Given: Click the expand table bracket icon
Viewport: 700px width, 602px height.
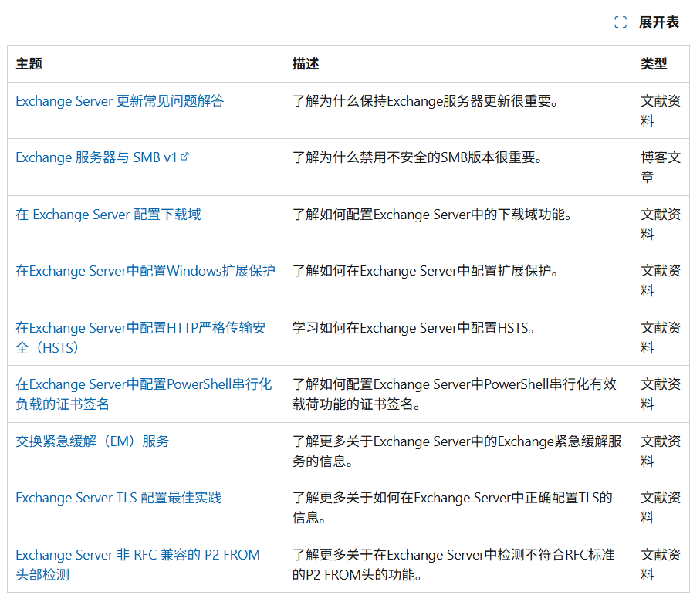Looking at the screenshot, I should pyautogui.click(x=620, y=22).
